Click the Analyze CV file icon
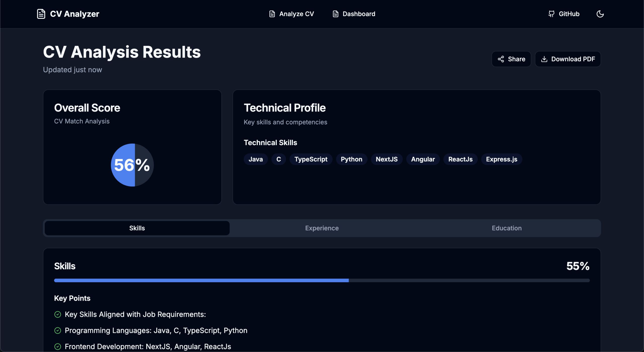Image resolution: width=644 pixels, height=352 pixels. 272,14
